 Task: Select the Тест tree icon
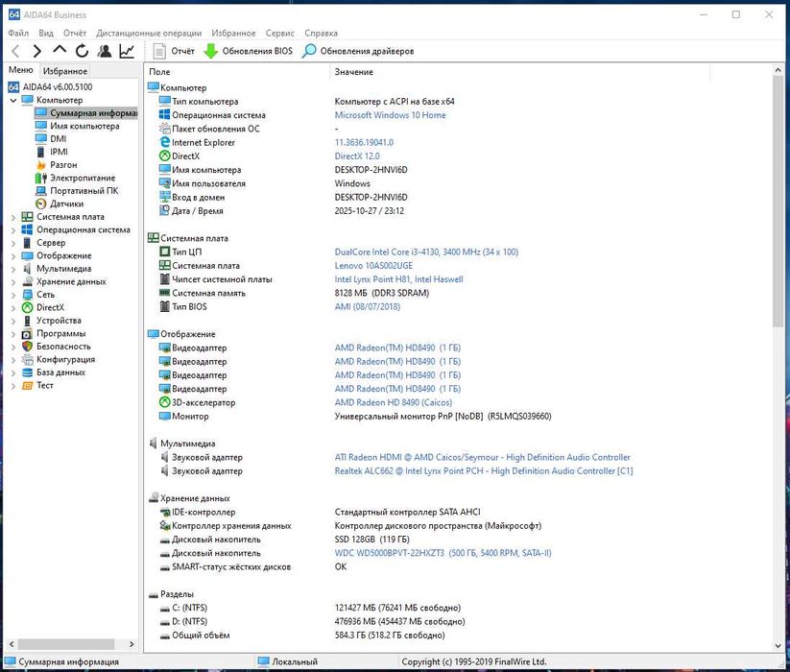click(x=27, y=386)
